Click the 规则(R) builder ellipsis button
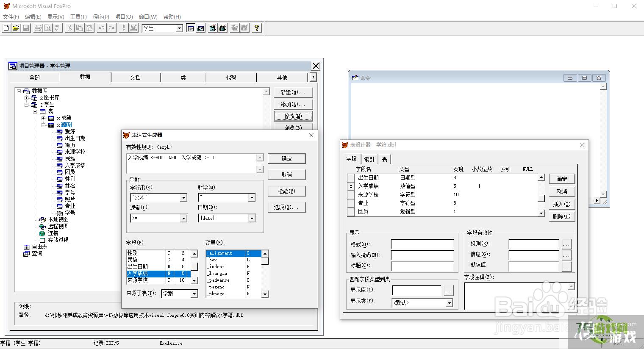 [x=566, y=244]
